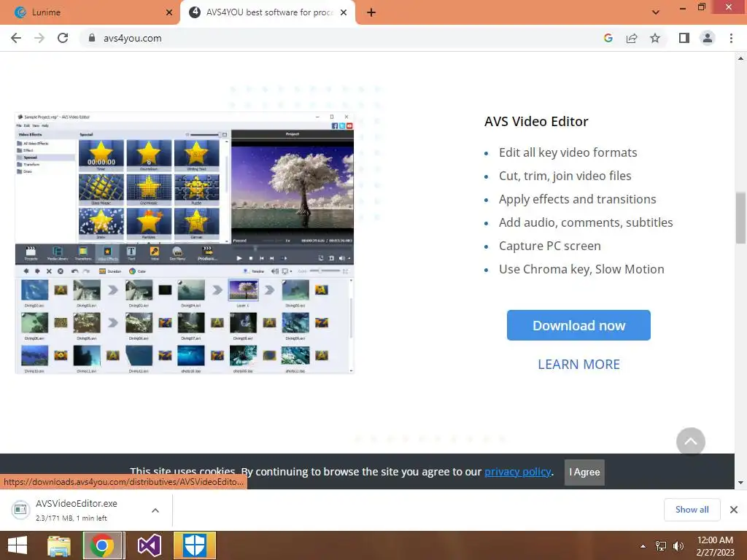Open a new browser tab
Screen dimensions: 747x560
pyautogui.click(x=371, y=13)
